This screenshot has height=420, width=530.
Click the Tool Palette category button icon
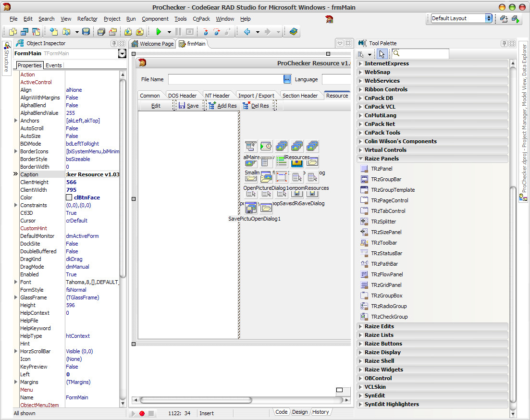(x=361, y=54)
